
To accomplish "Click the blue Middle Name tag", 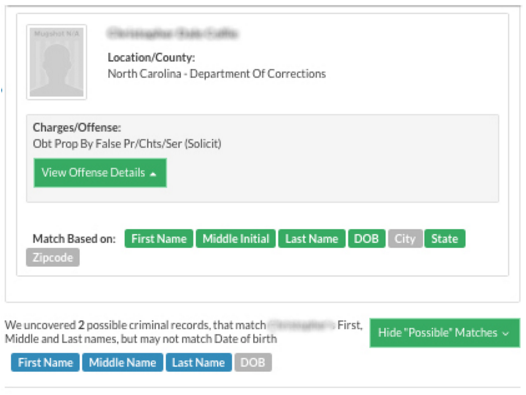I will pyautogui.click(x=123, y=362).
